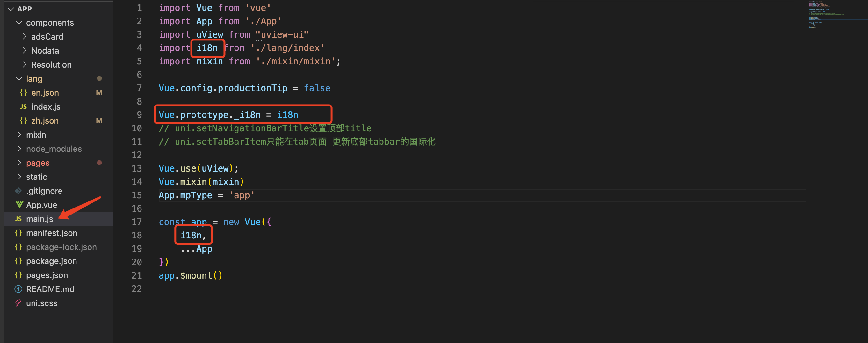
Task: Click the JS icon beside index.js
Action: [x=23, y=106]
